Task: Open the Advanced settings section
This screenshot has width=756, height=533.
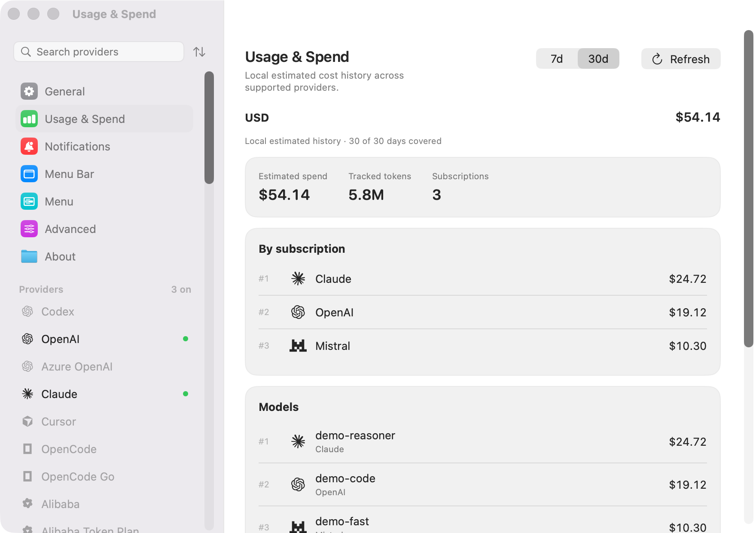Action: point(104,229)
